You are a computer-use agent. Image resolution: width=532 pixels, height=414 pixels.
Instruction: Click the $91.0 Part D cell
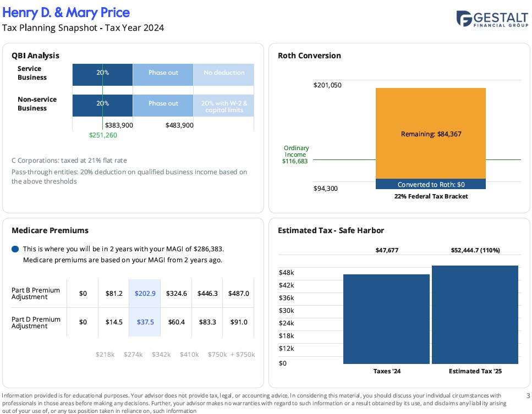coord(239,322)
